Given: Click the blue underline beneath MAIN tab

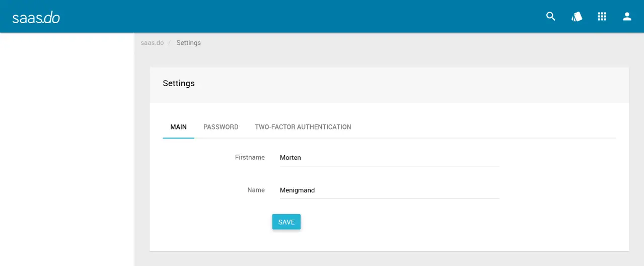Looking at the screenshot, I should coord(178,138).
